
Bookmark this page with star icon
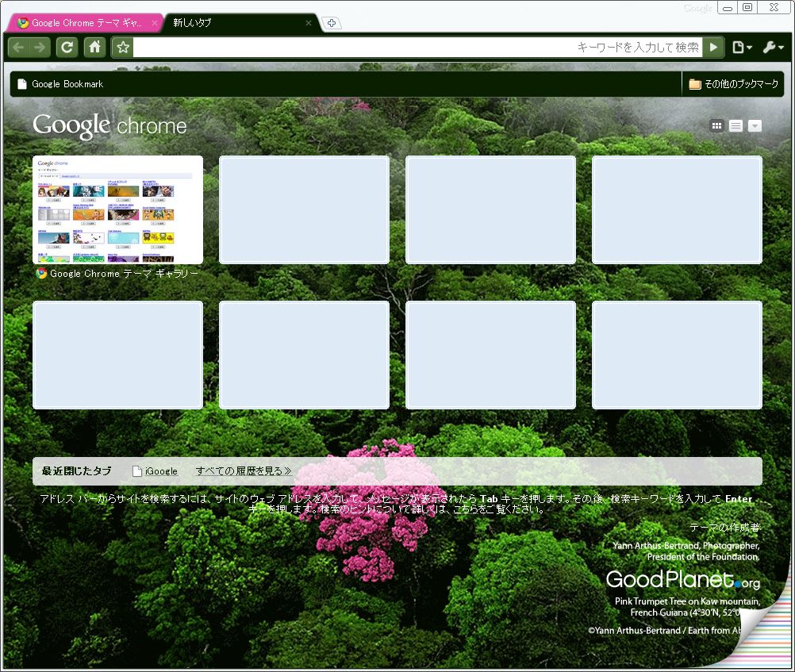pyautogui.click(x=123, y=48)
